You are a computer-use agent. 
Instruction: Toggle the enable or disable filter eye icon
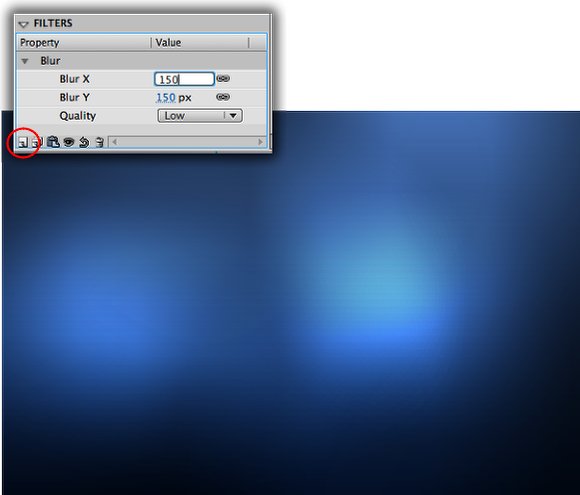point(69,142)
